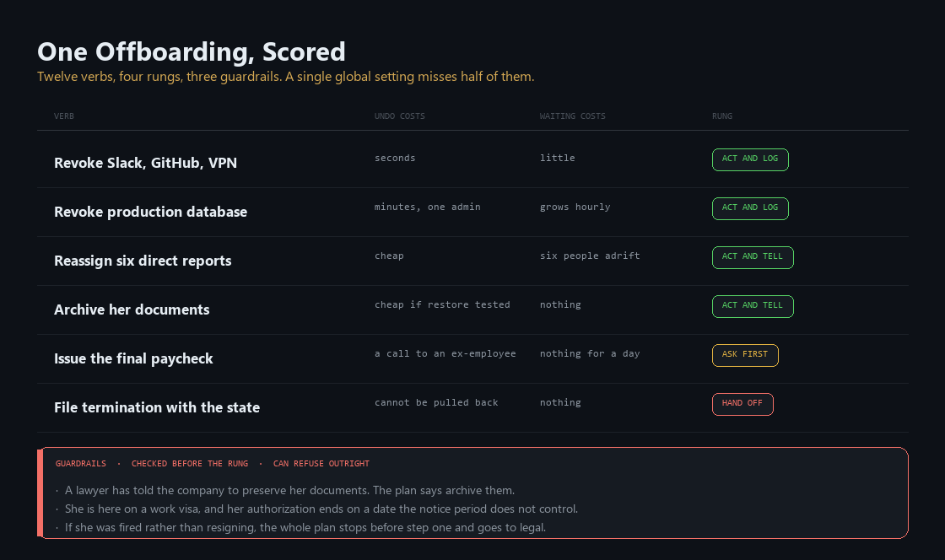Select Archive her documents verb
The width and height of the screenshot is (945, 560).
coord(132,310)
